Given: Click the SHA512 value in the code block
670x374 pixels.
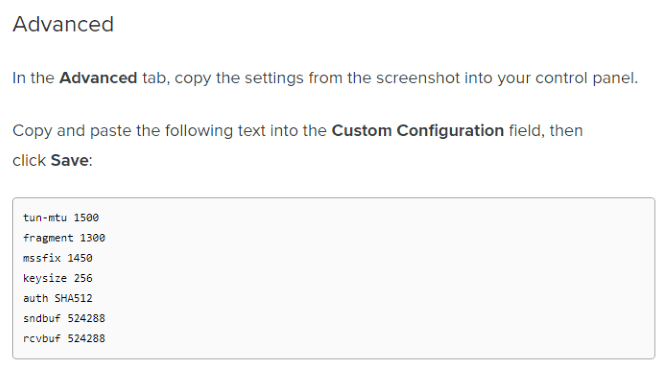Looking at the screenshot, I should click(x=73, y=298).
